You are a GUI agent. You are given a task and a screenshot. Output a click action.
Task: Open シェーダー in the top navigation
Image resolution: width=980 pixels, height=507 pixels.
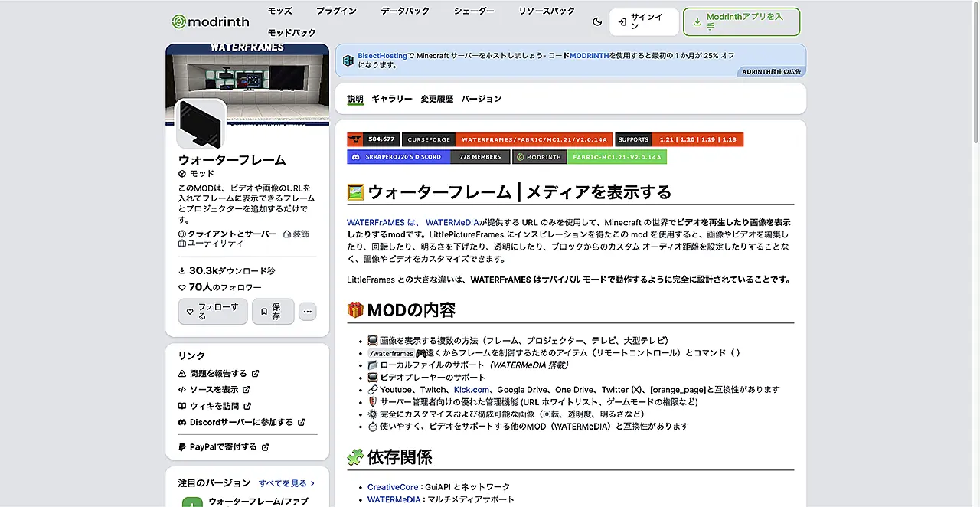point(474,11)
